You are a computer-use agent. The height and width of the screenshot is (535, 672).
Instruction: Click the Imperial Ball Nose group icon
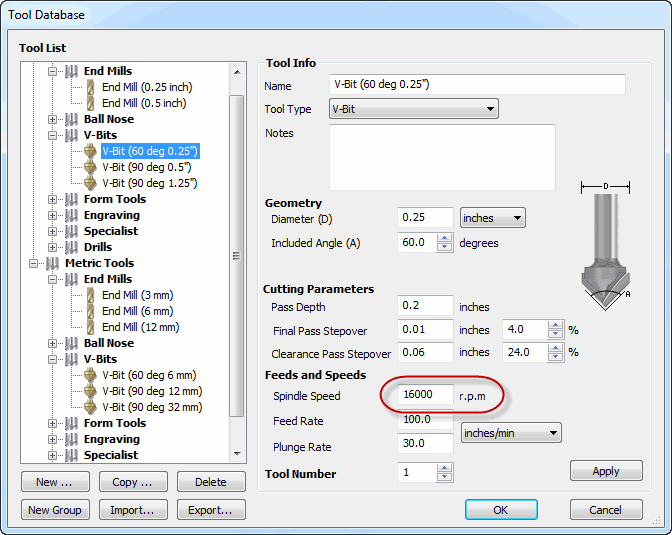tap(72, 119)
